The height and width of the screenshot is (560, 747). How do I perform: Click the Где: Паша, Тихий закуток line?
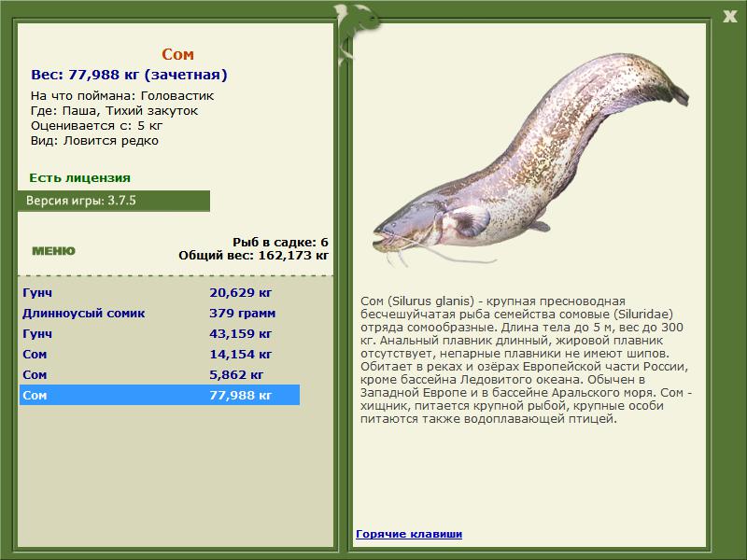(x=114, y=111)
